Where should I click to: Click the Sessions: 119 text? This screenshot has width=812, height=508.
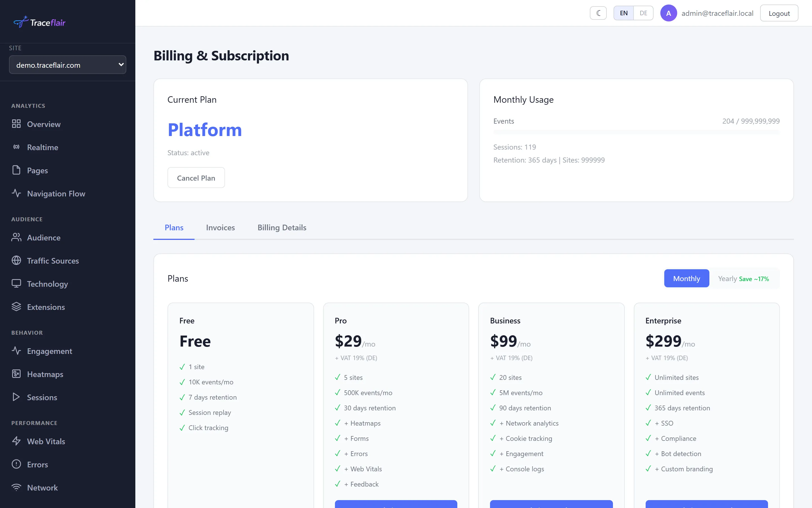pos(514,147)
